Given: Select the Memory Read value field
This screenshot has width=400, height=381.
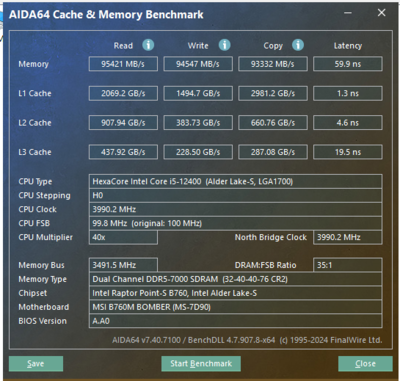Looking at the screenshot, I should pos(123,64).
